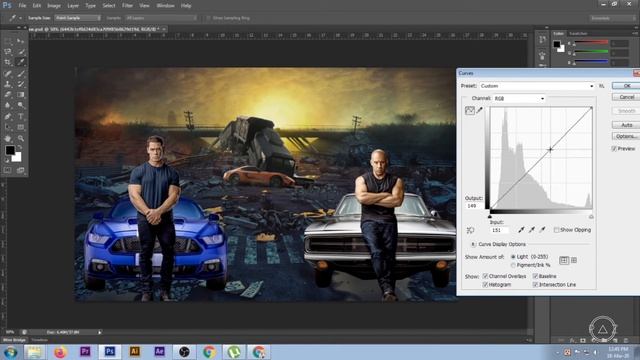
Task: Collapse Curve Display Options section
Action: tap(473, 244)
